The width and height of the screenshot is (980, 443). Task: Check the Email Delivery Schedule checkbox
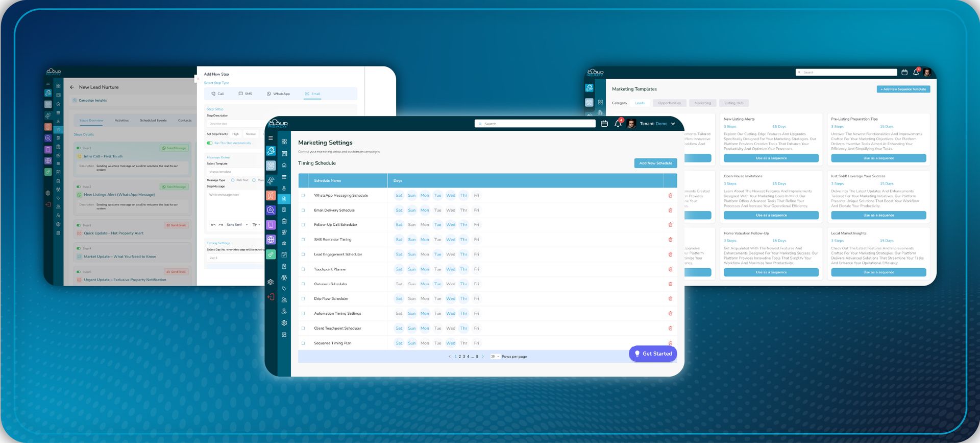[303, 211]
